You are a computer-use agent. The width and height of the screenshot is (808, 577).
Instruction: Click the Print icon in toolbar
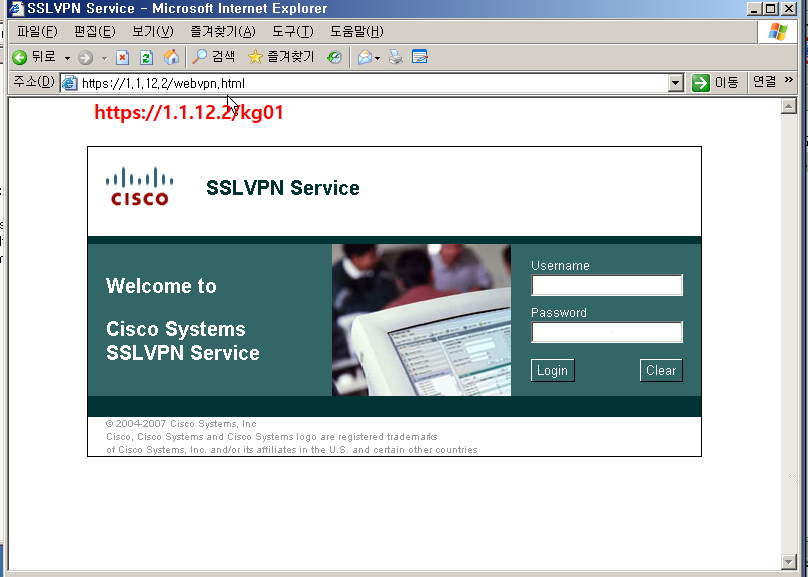(395, 57)
